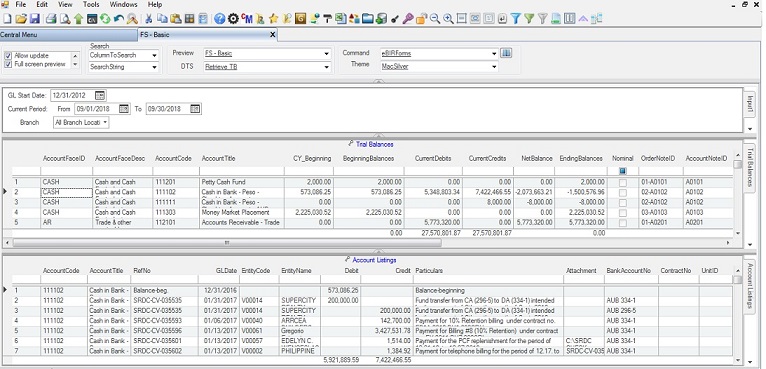Screen dimensions: 766x369
Task: Sort by the AccountTitle column header in Trial Balances
Action: (218, 158)
